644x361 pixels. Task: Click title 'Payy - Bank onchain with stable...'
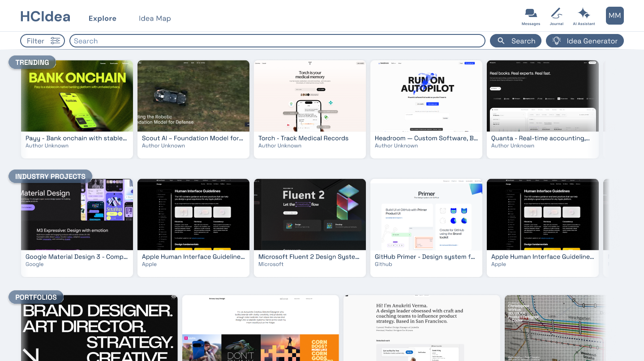tap(76, 138)
